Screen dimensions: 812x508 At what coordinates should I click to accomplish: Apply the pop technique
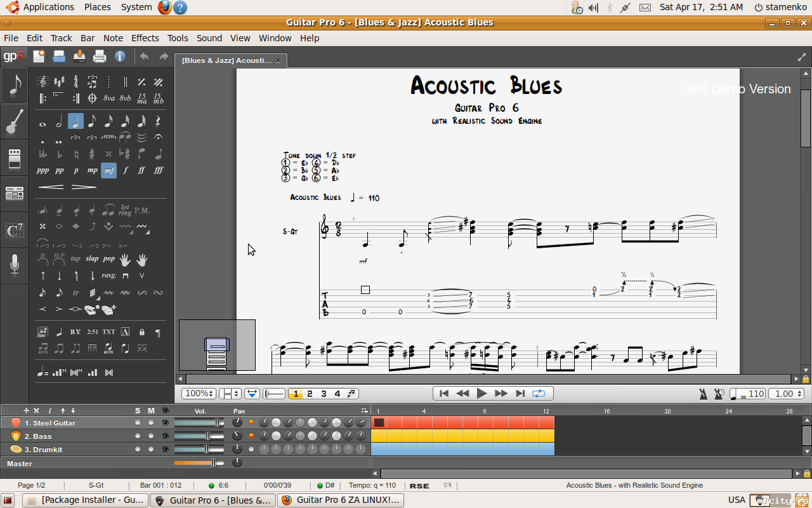(109, 258)
